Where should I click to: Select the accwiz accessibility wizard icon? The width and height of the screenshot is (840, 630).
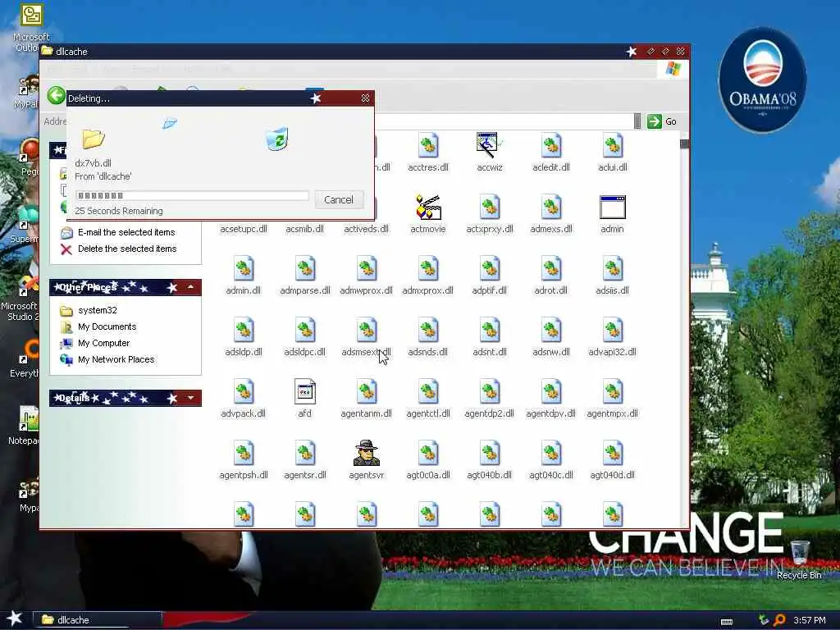490,152
